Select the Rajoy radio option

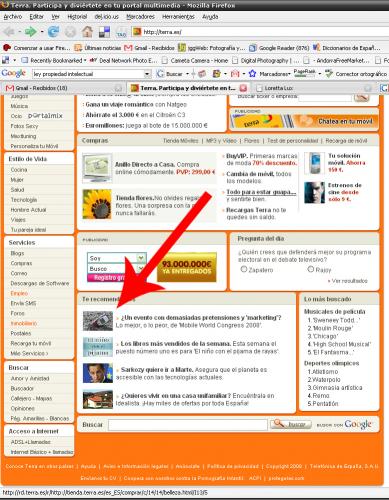pyautogui.click(x=311, y=269)
